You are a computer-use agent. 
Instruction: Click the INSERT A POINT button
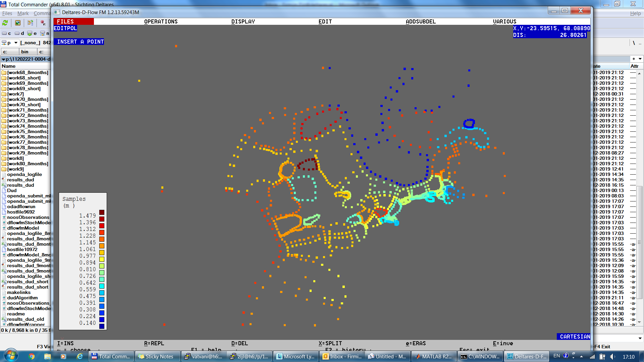pyautogui.click(x=79, y=42)
